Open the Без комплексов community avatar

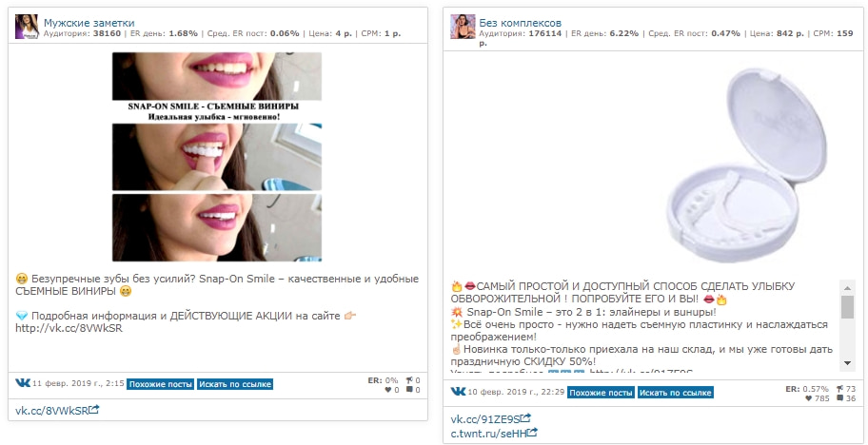pos(463,27)
